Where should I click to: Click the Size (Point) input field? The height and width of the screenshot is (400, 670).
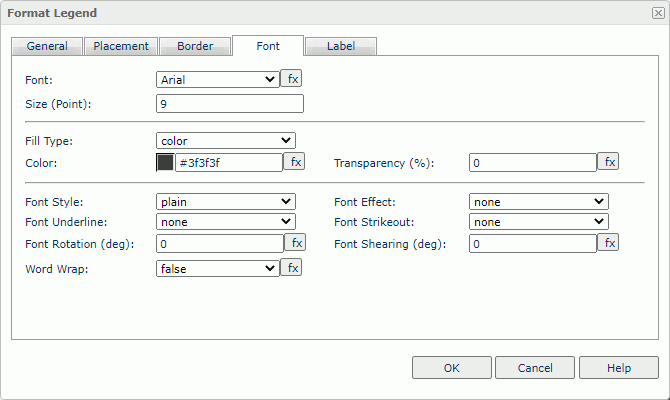click(229, 103)
